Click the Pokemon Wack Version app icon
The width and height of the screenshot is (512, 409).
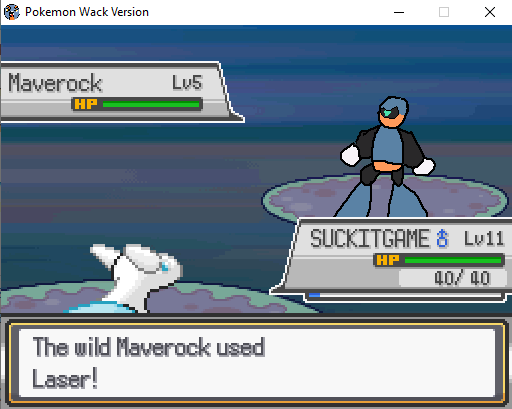coord(11,12)
